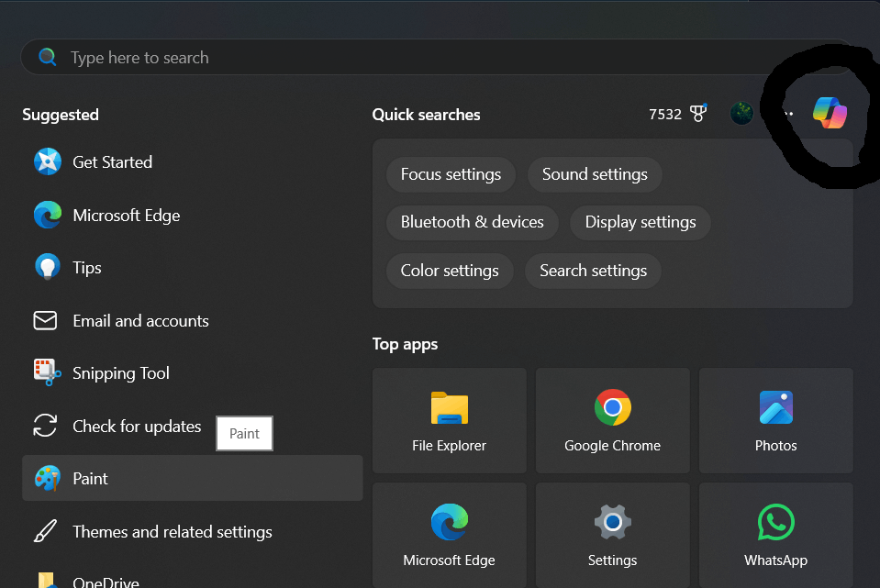Open Email and accounts envelope icon
Screen dimensions: 880x588
[x=45, y=320]
